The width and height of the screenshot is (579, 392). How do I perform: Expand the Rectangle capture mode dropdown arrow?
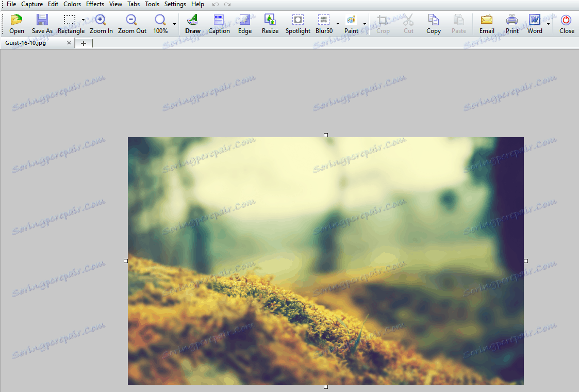tap(84, 20)
